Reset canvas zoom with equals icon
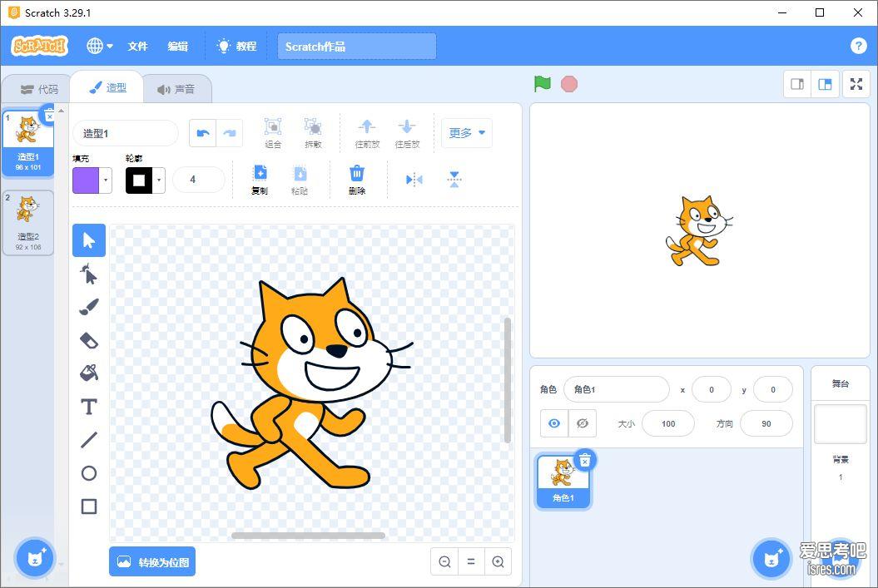This screenshot has width=878, height=588. click(x=471, y=561)
